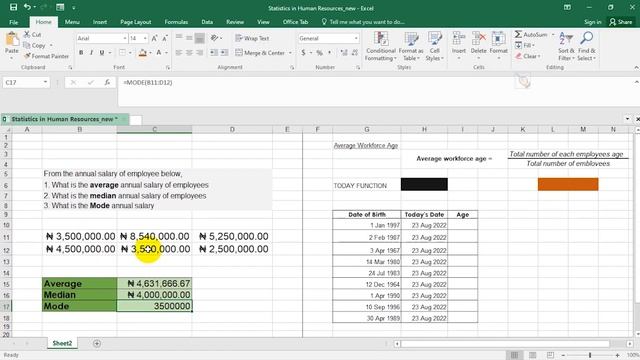
Task: Toggle Bold formatting
Action: pos(81,53)
